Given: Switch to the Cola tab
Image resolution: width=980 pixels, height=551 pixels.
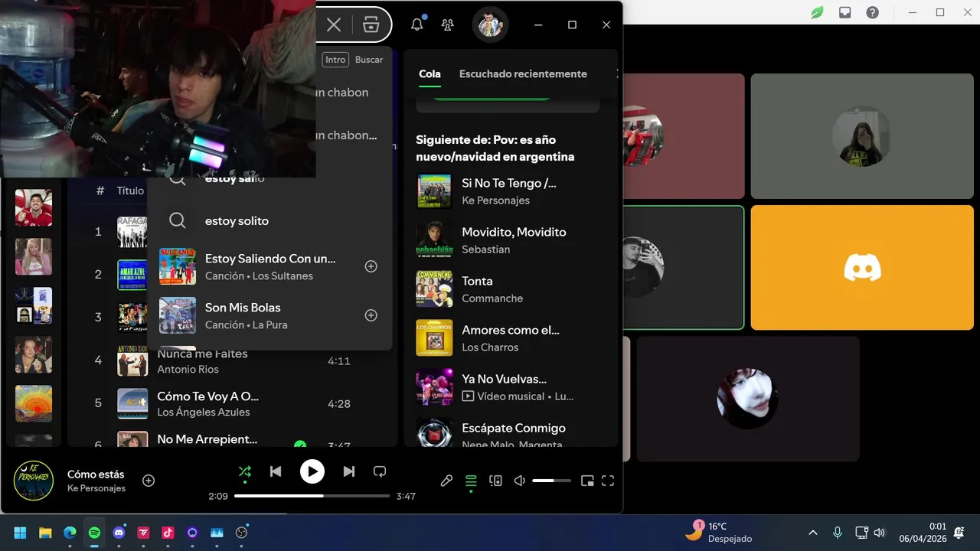Looking at the screenshot, I should click(x=430, y=74).
